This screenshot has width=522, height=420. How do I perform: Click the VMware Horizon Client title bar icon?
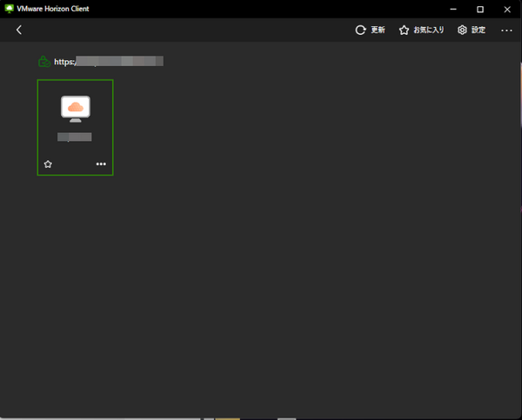[9, 8]
